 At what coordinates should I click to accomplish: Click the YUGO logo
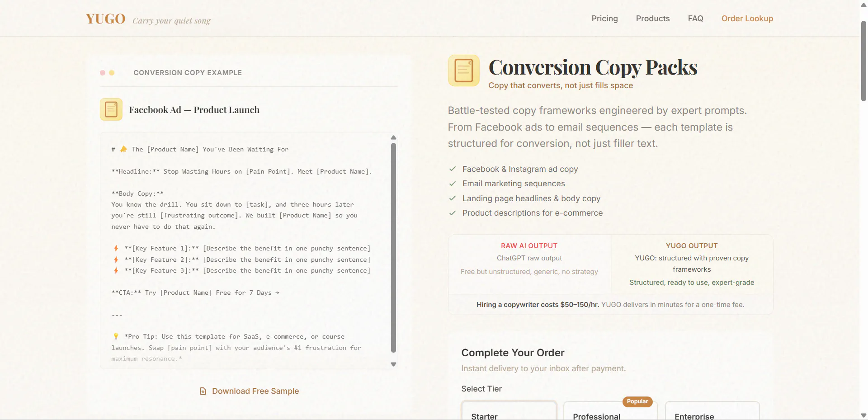105,19
